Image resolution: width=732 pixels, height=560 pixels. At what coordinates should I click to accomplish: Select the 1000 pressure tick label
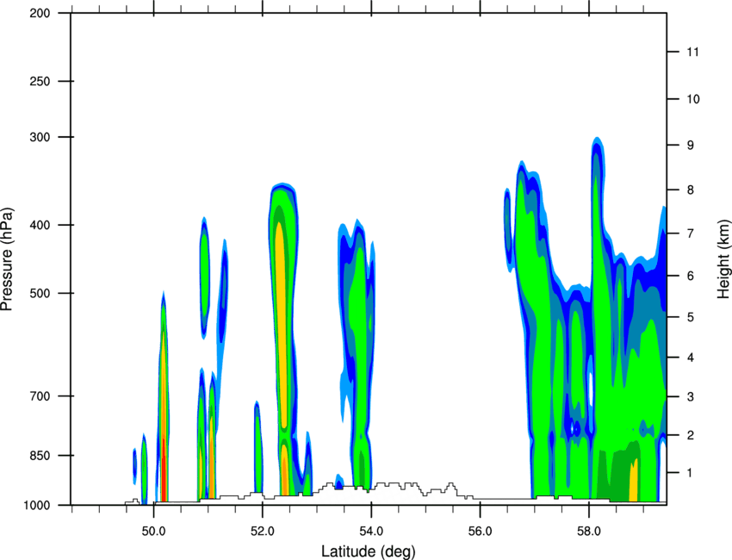[36, 506]
